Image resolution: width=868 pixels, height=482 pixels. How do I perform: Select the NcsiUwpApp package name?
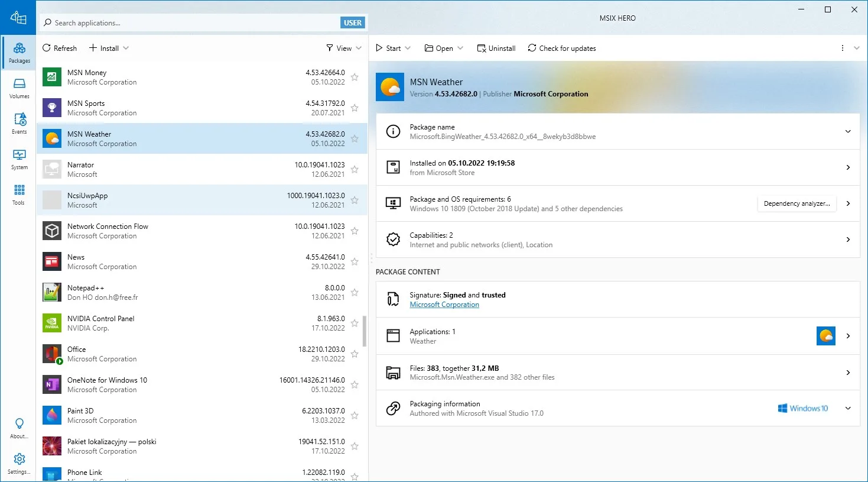[x=87, y=196]
